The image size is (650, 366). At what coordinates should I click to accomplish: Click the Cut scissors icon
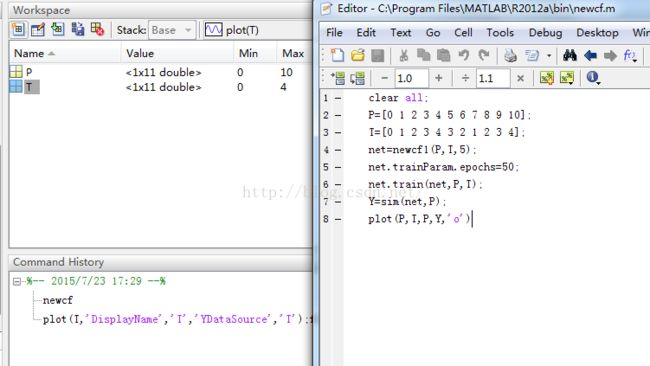(403, 55)
